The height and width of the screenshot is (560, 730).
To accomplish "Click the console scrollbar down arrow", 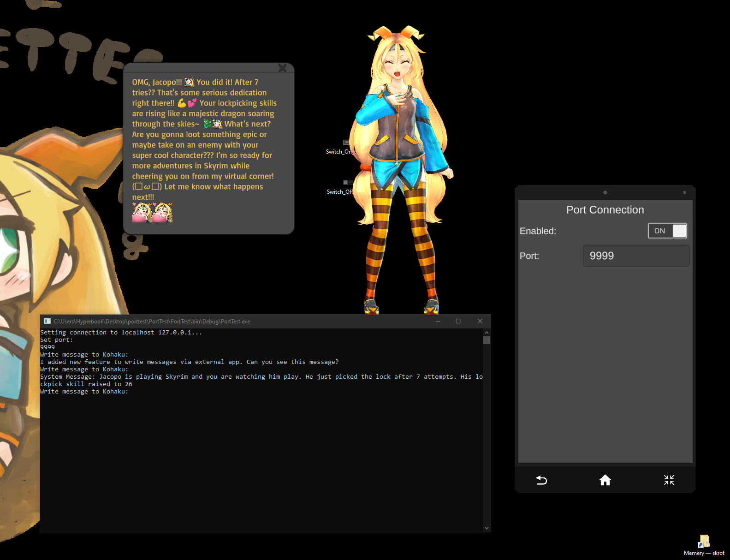I will (x=487, y=528).
